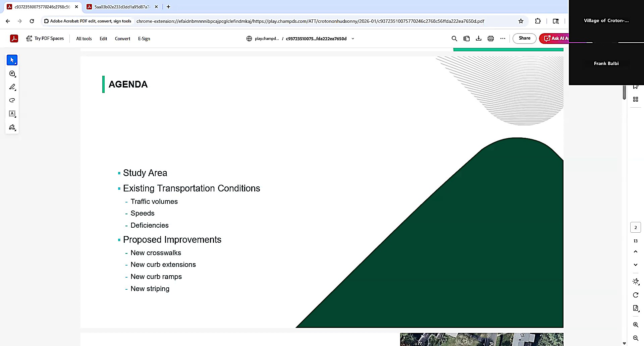644x346 pixels.
Task: Pick the text select box tool
Action: [x=12, y=114]
